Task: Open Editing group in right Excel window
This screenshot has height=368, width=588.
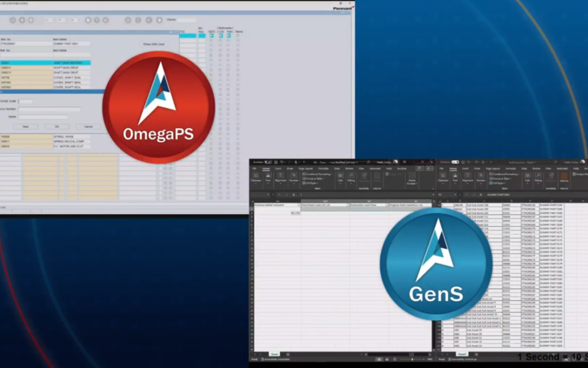Action: coord(538,177)
